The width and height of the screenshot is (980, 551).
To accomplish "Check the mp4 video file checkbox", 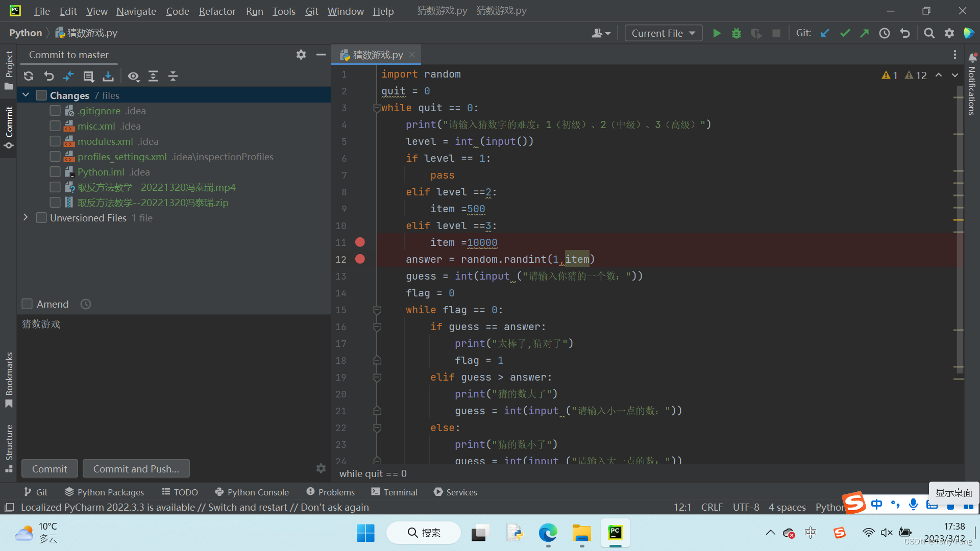I will click(55, 187).
